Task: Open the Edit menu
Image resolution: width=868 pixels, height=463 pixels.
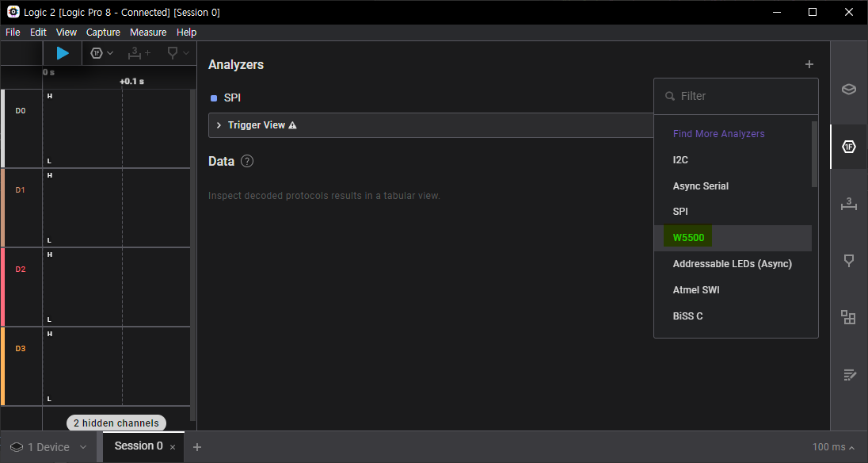Action: (38, 33)
